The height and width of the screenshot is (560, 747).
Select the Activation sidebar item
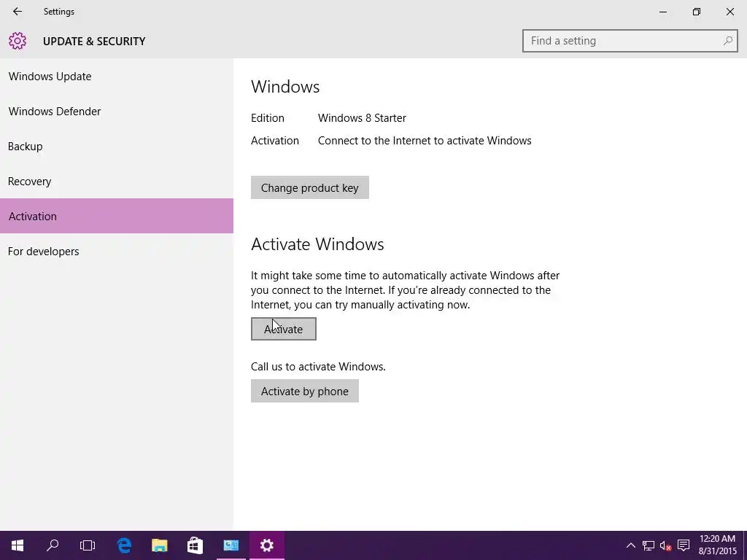tap(117, 216)
